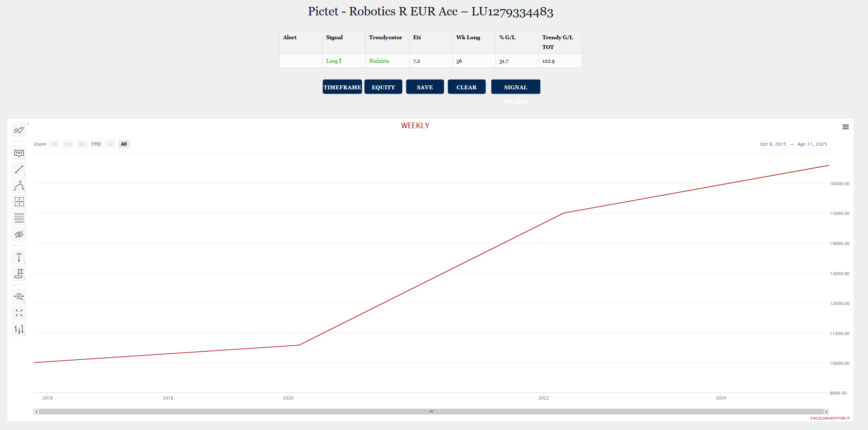The height and width of the screenshot is (430, 868).
Task: Set zoom range to 3m
Action: (68, 144)
